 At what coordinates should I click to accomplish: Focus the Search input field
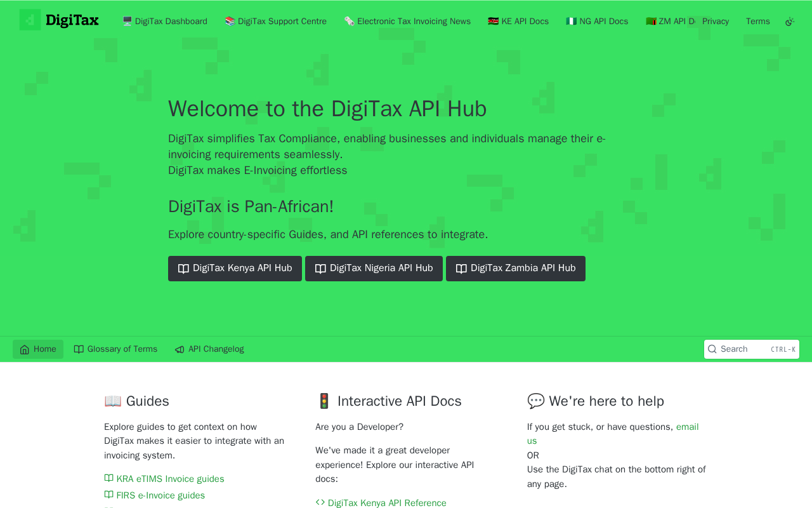752,349
